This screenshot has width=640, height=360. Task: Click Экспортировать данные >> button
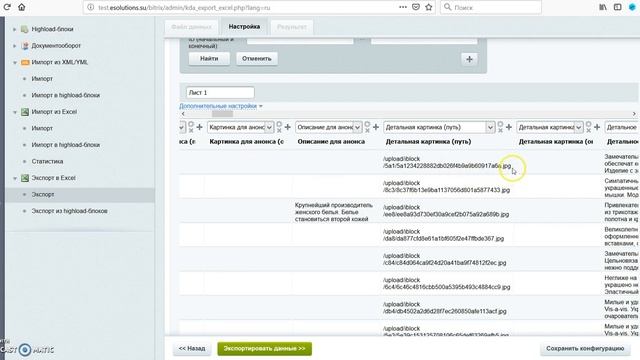pyautogui.click(x=264, y=349)
